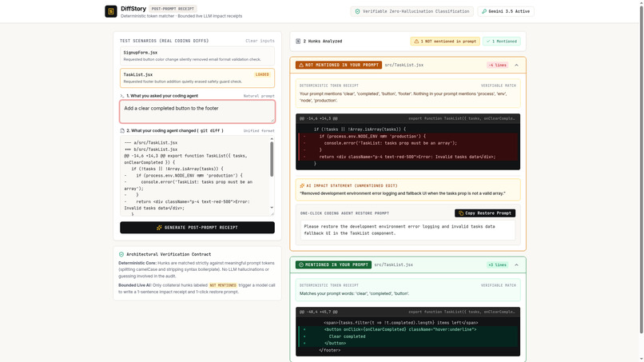Click VERIFIABLE MATCH label in the mentioned receipt
The width and height of the screenshot is (644, 362).
499,285
